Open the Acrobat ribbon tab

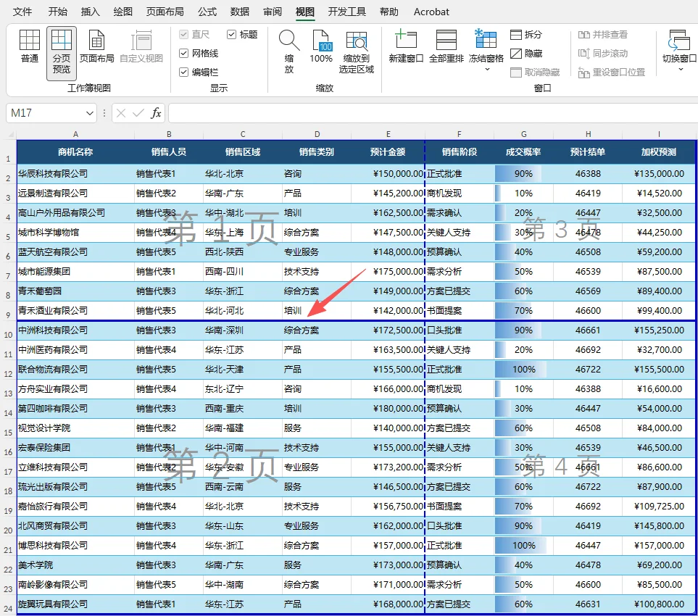point(431,12)
